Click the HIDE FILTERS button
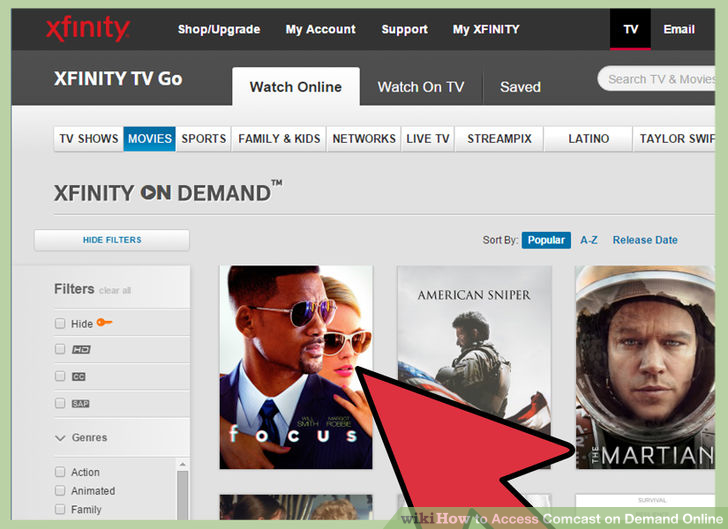The image size is (728, 529). click(112, 240)
